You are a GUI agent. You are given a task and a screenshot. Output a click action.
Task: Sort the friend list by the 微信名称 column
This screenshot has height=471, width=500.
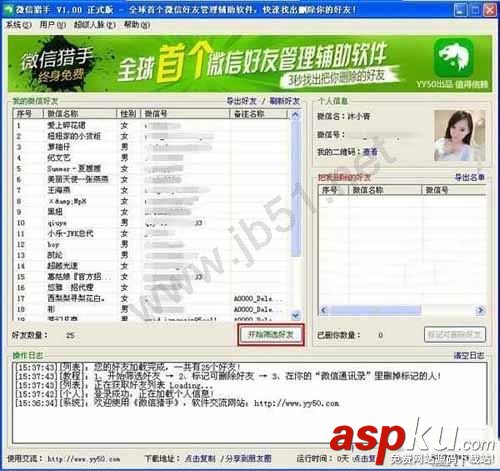click(80, 114)
